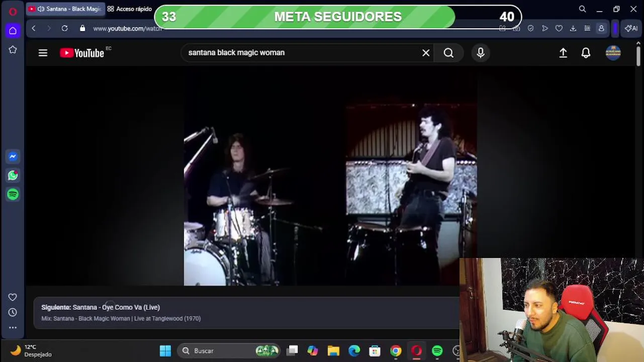The width and height of the screenshot is (644, 362).
Task: Click the lock site security icon
Action: click(82, 29)
